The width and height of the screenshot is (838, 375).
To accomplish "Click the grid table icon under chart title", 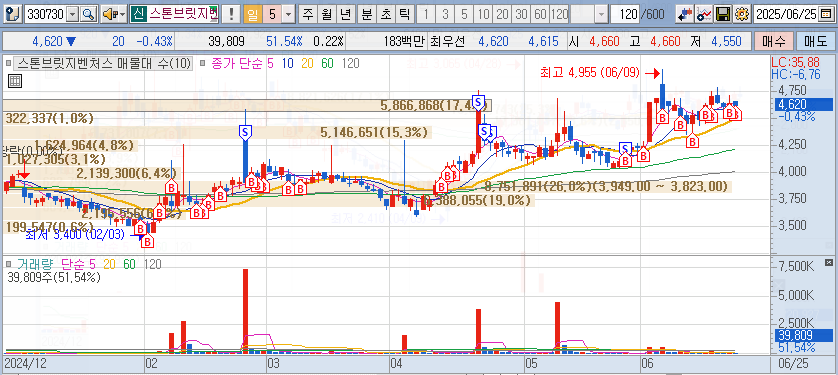I will pyautogui.click(x=15, y=81).
